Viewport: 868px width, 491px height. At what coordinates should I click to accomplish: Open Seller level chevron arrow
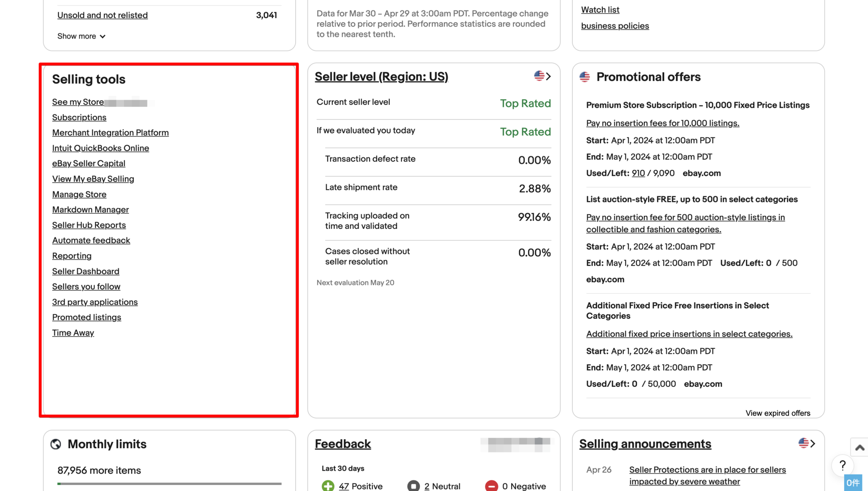click(548, 76)
